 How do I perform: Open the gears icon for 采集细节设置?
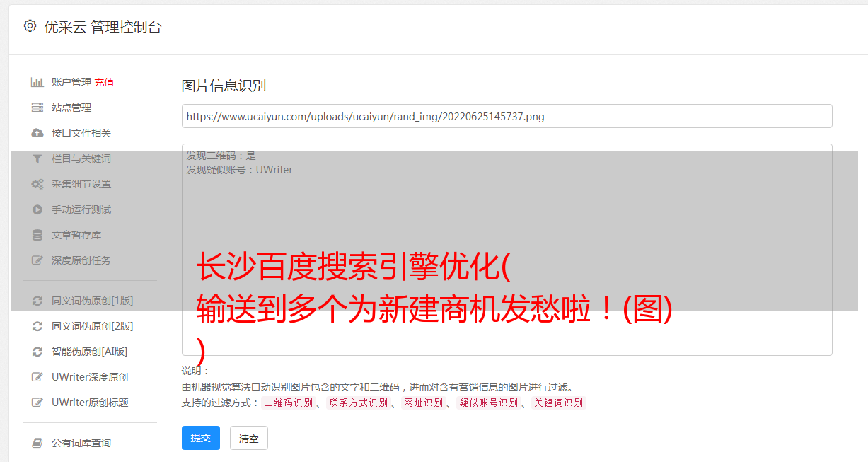37,184
